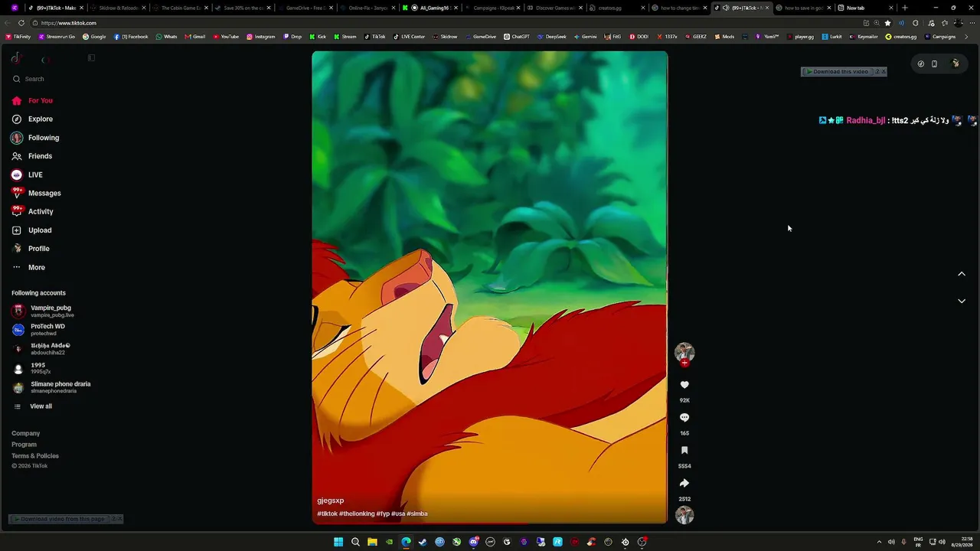Open the gjegsxp username on video
This screenshot has height=551, width=980.
click(331, 500)
